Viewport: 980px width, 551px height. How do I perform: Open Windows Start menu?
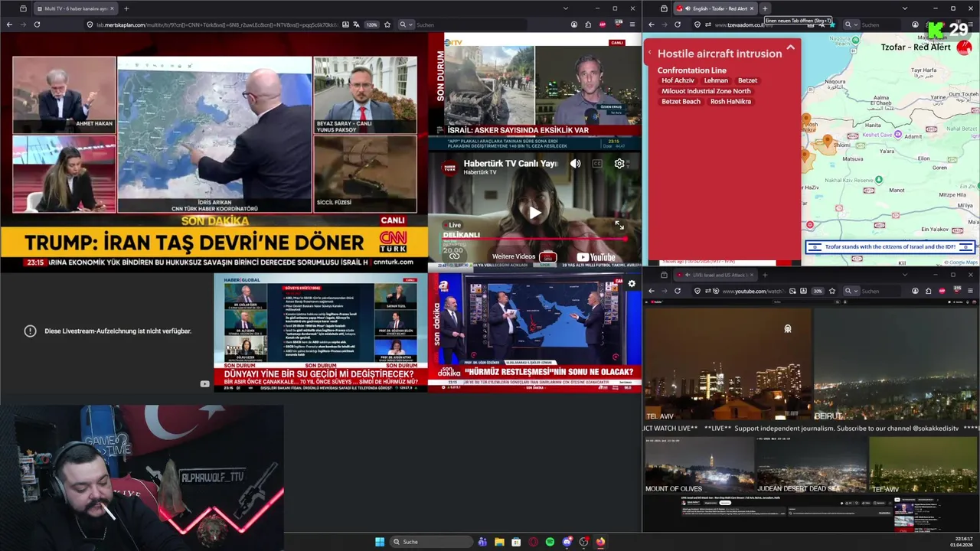380,542
